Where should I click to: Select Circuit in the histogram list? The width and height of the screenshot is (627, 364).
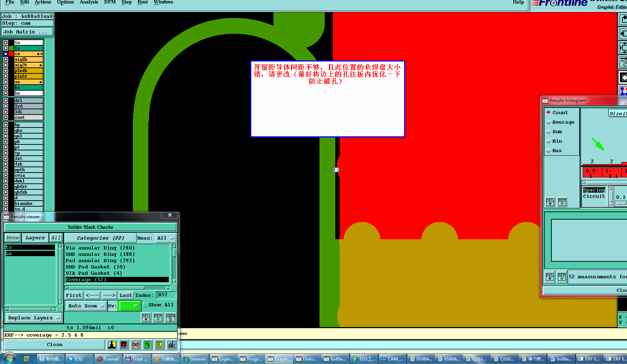click(594, 196)
